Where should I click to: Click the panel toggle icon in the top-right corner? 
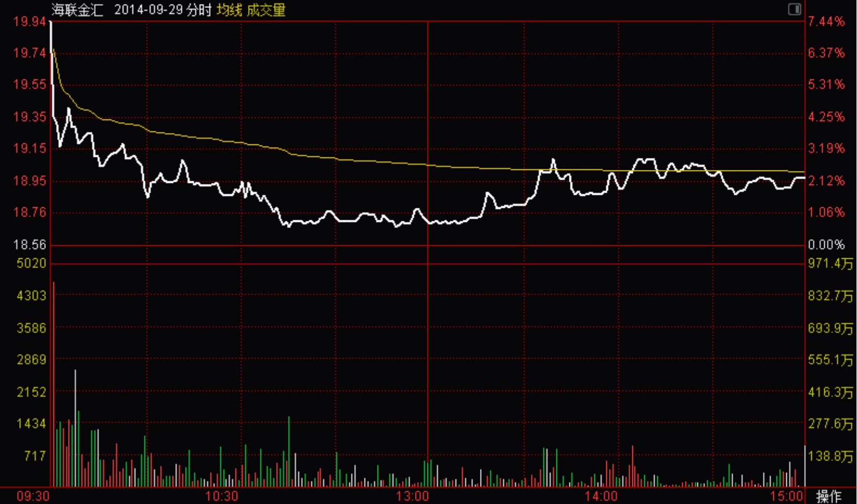[794, 9]
